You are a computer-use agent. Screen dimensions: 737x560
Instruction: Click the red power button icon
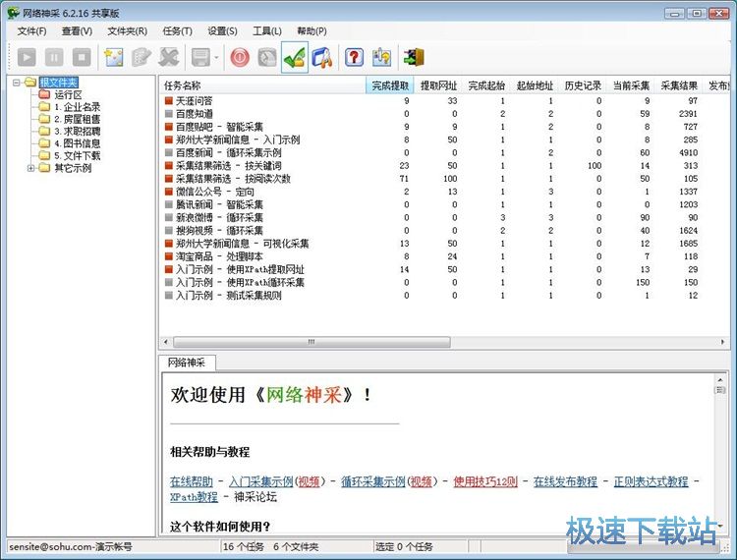pos(240,57)
